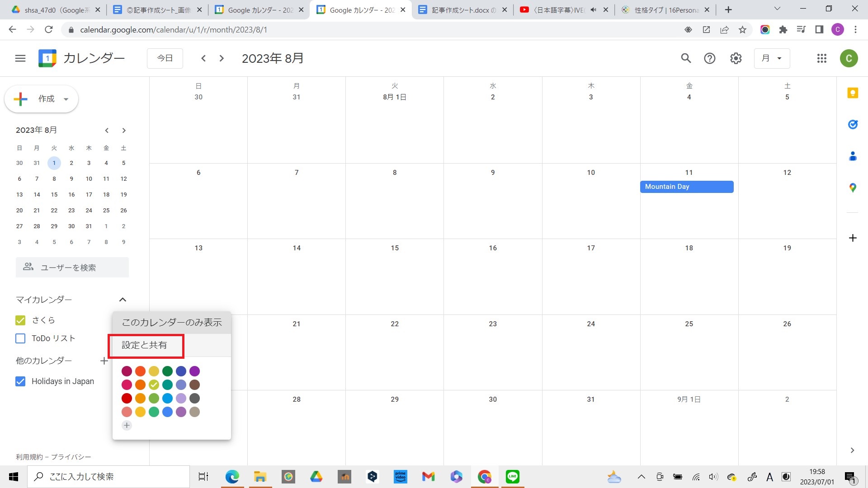Open the support help question icon
Viewport: 868px width, 488px height.
[710, 58]
